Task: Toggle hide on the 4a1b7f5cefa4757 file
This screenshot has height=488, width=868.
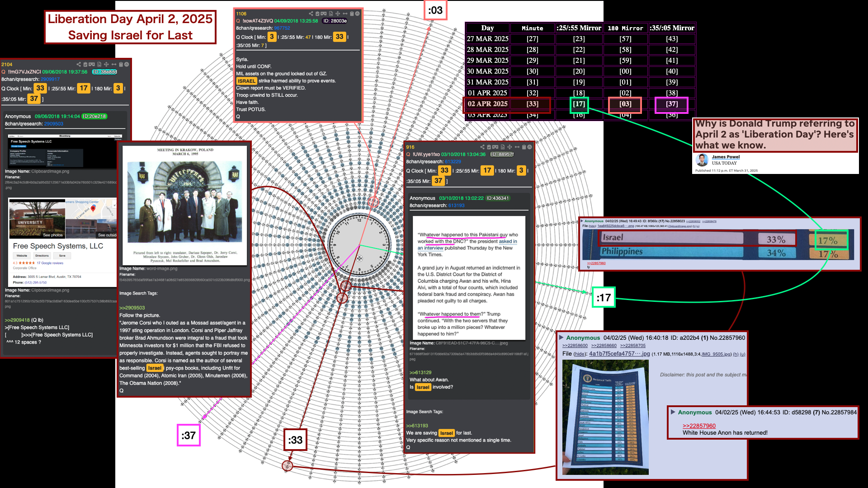Action: coord(579,354)
